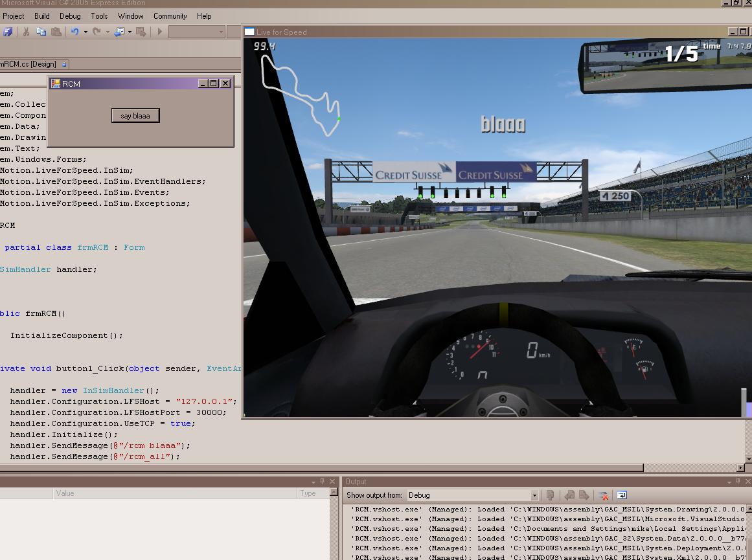The width and height of the screenshot is (752, 560).
Task: Open Output panel window position dropdown arrow
Action: pyautogui.click(x=729, y=482)
